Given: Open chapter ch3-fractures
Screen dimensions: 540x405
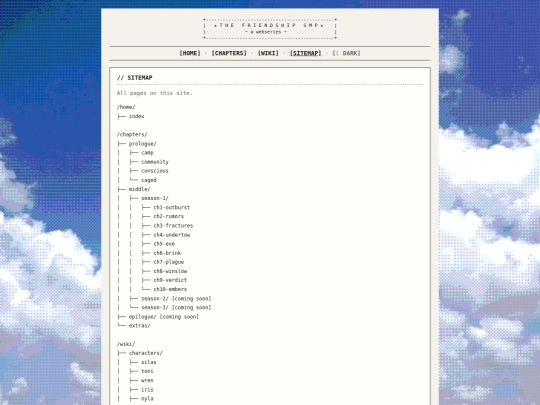Looking at the screenshot, I should click(173, 226).
